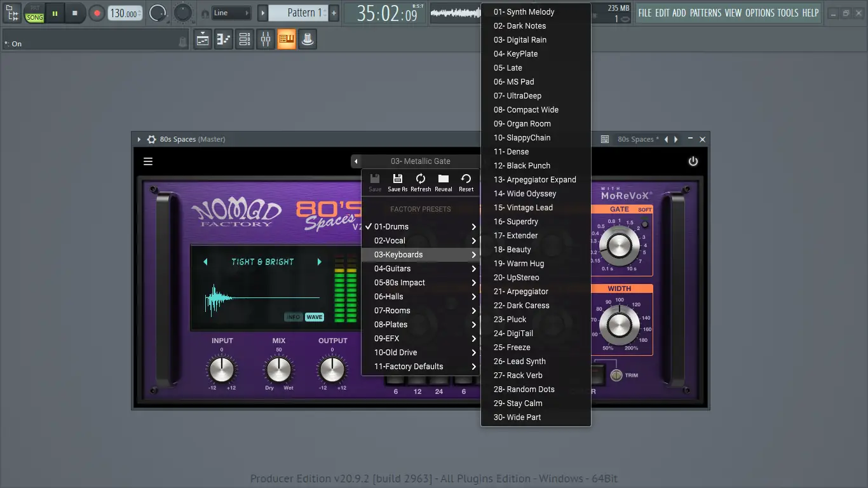Stop playback with the square stop button
The height and width of the screenshot is (488, 868).
pos(75,13)
